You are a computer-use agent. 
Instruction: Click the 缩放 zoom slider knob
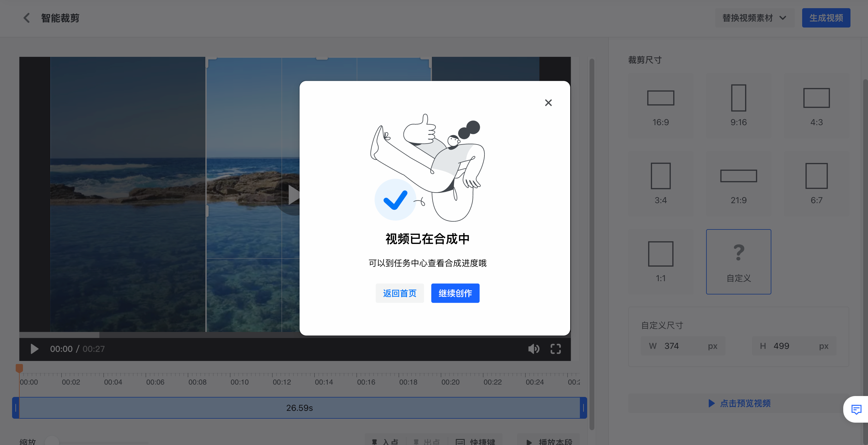pyautogui.click(x=52, y=441)
